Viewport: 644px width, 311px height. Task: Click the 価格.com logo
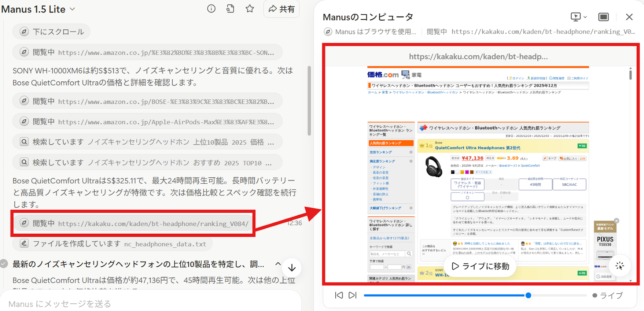(383, 75)
